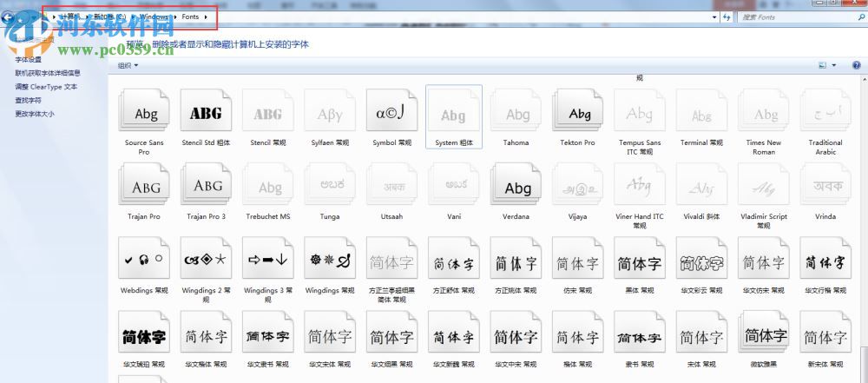Viewport: 868px width, 383px height.
Task: Select the 华文宋体 font icon
Action: (330, 332)
